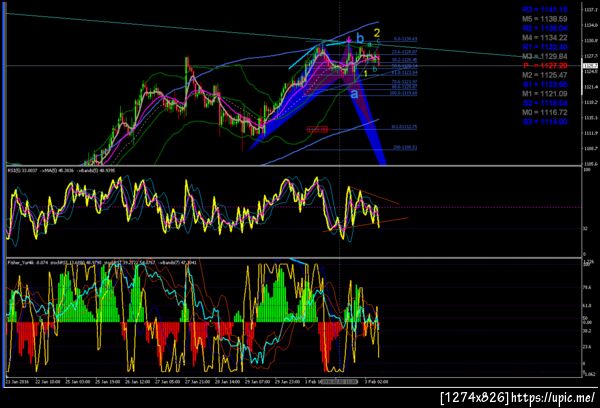Click the yellow wave label 1
Screen dimensions: 600x408
[x=366, y=73]
